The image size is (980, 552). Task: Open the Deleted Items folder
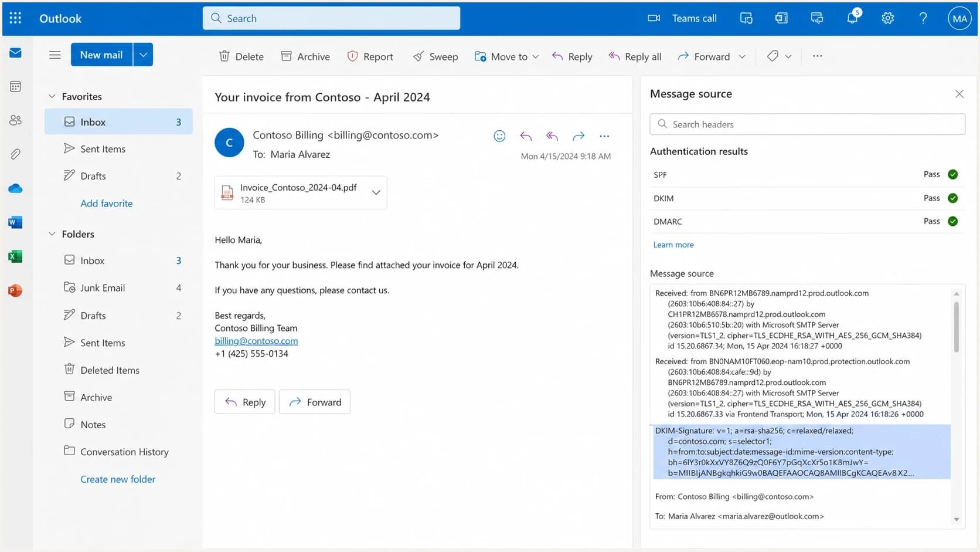tap(119, 370)
